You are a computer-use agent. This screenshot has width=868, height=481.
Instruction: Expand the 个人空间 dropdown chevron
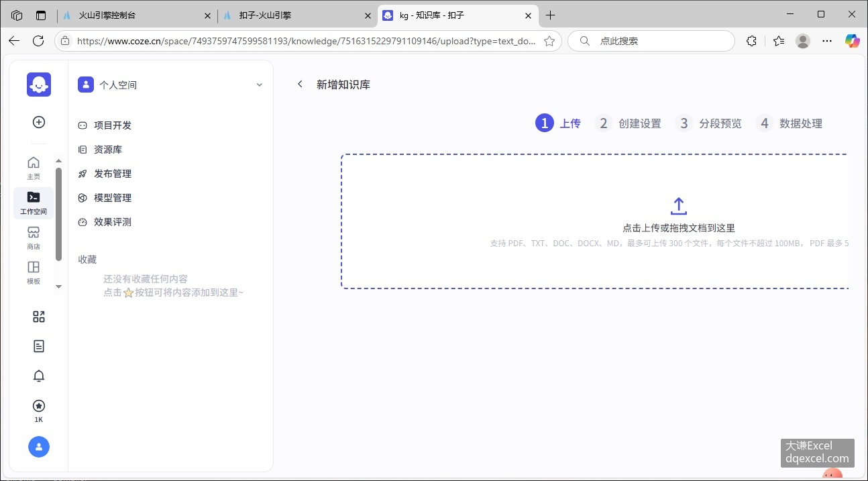[260, 85]
